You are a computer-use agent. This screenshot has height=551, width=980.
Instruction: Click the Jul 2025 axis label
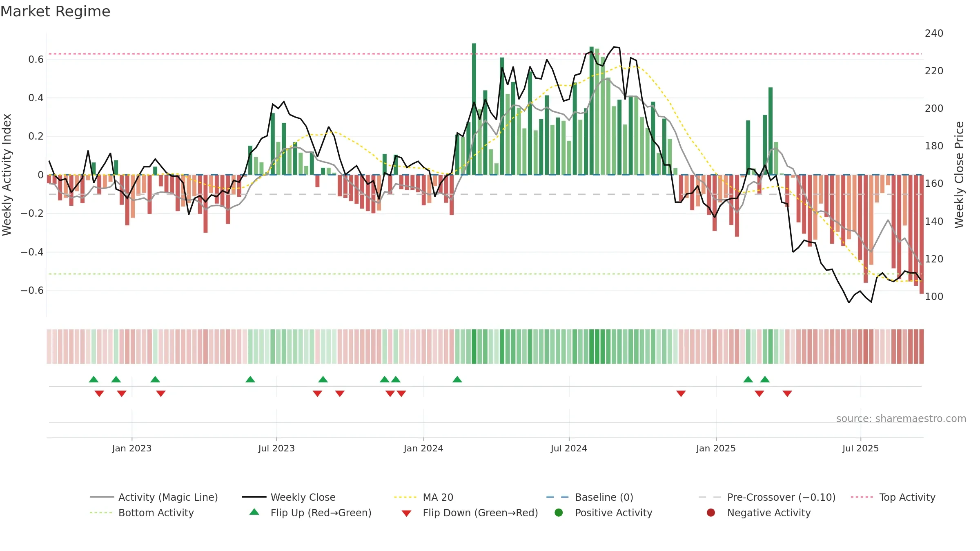coord(860,448)
